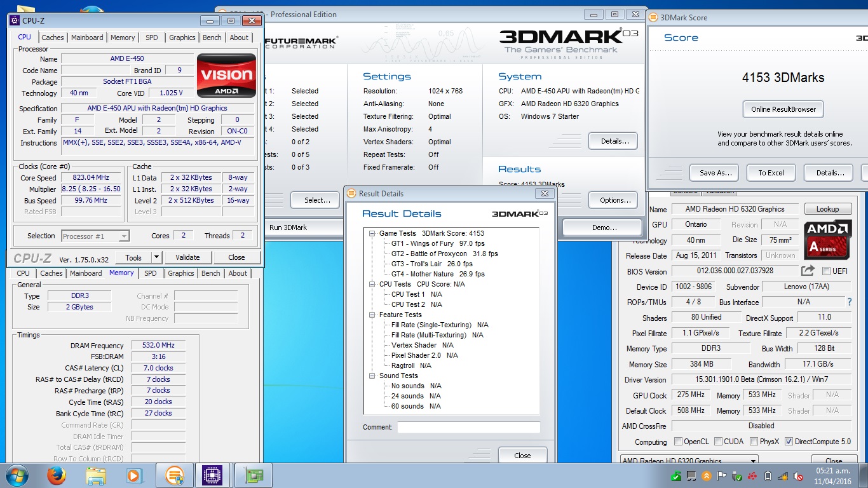Switch to CPU-Z via taskbar chip icon
Image resolution: width=868 pixels, height=488 pixels.
click(x=212, y=475)
